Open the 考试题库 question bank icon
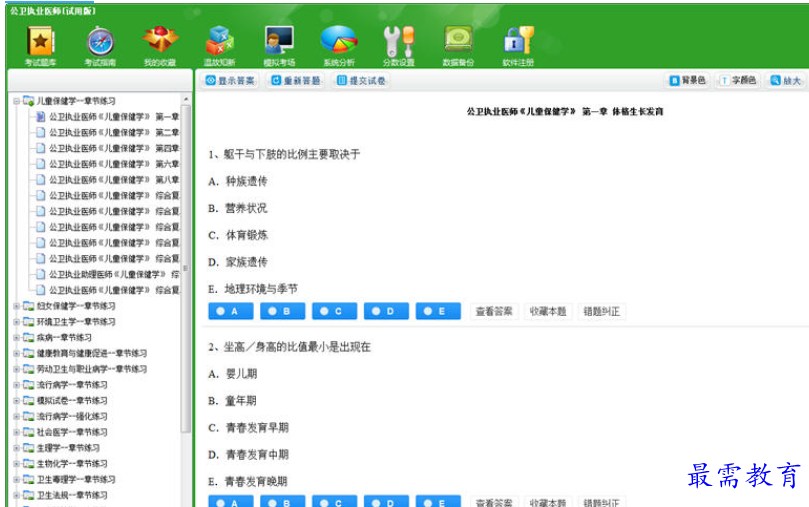Screen dimensions: 809x507 [x=40, y=46]
